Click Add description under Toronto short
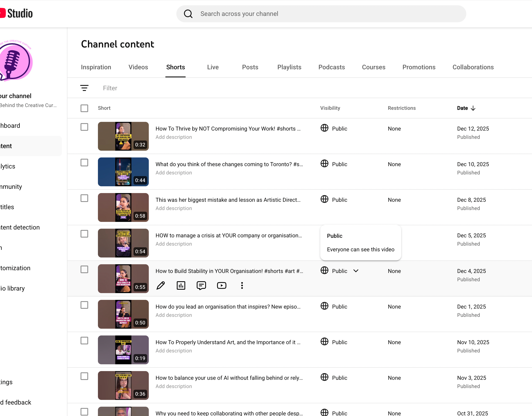This screenshot has width=532, height=416. 174,173
